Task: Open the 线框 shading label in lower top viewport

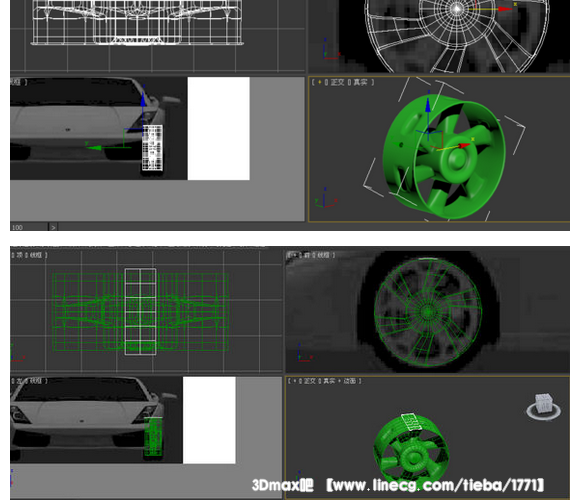Action: point(35,255)
